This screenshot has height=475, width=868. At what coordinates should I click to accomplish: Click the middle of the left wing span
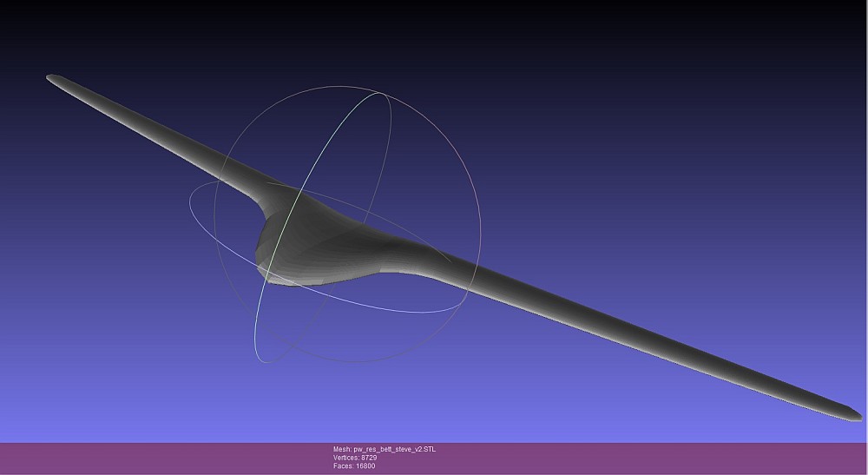[156, 129]
